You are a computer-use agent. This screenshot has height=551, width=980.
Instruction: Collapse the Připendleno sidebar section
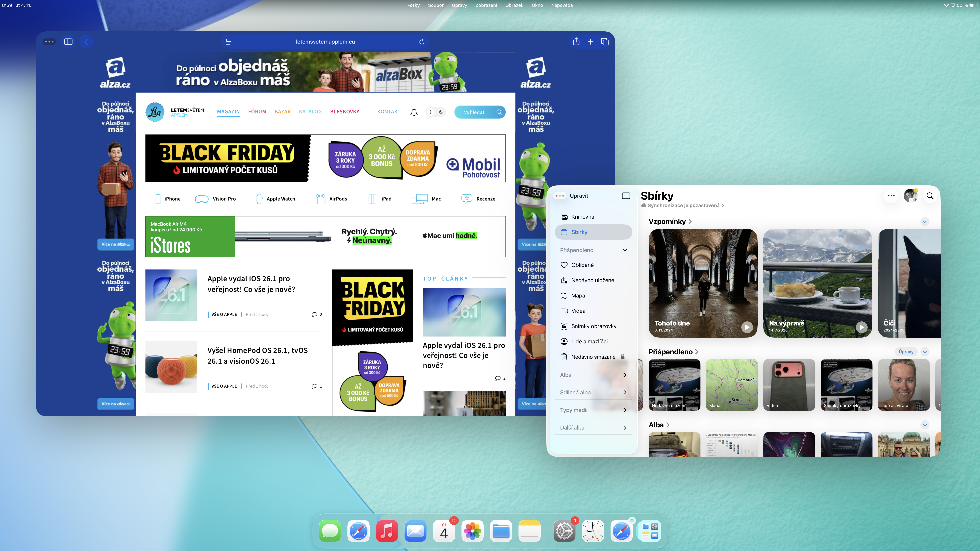point(625,250)
